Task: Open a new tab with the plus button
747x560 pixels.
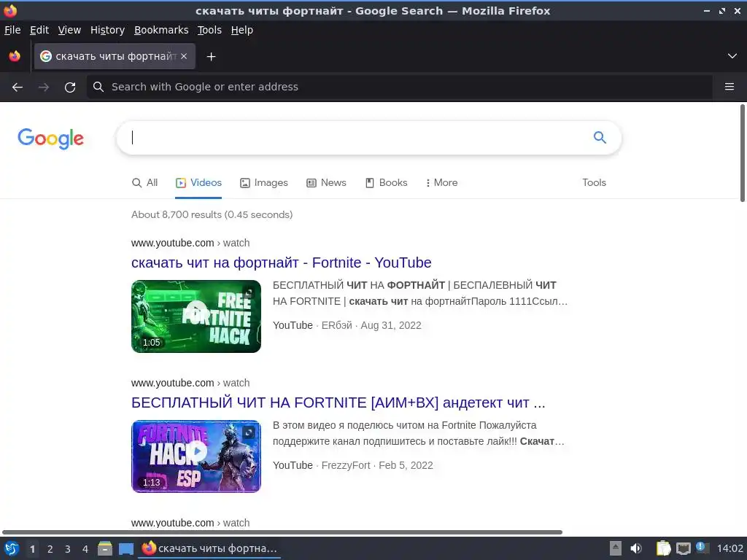Action: pyautogui.click(x=211, y=57)
